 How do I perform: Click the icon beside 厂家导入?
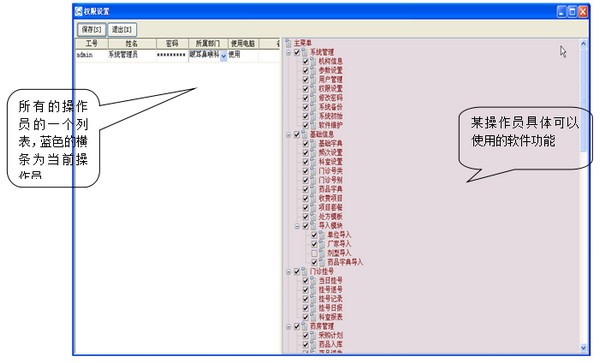pos(322,244)
